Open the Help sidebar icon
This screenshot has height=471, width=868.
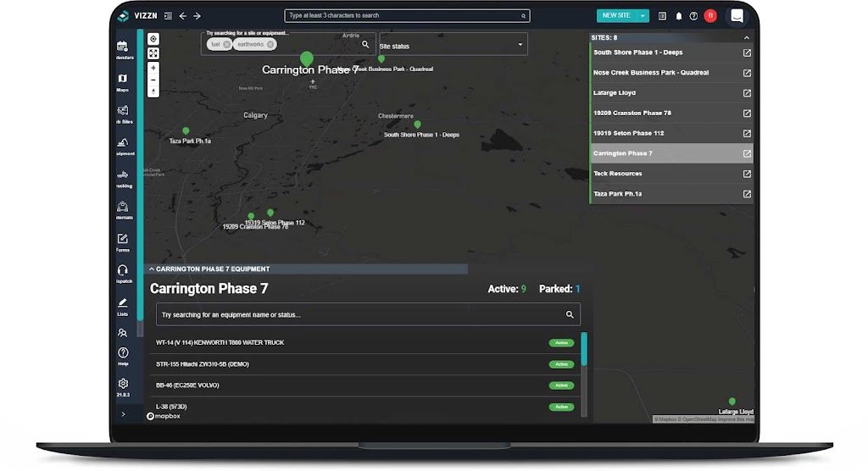tap(123, 352)
